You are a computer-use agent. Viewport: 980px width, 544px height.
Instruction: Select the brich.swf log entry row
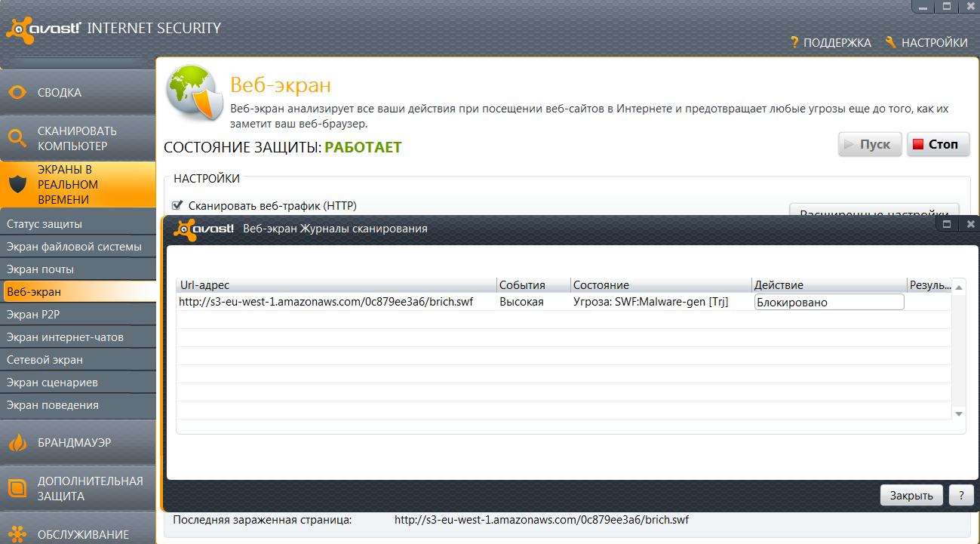click(x=326, y=302)
